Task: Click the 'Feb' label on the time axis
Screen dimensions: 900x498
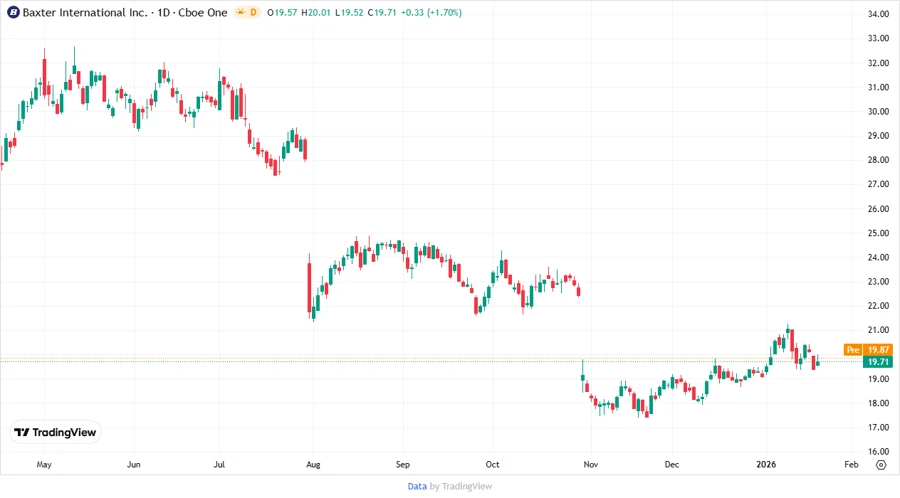Action: (851, 464)
